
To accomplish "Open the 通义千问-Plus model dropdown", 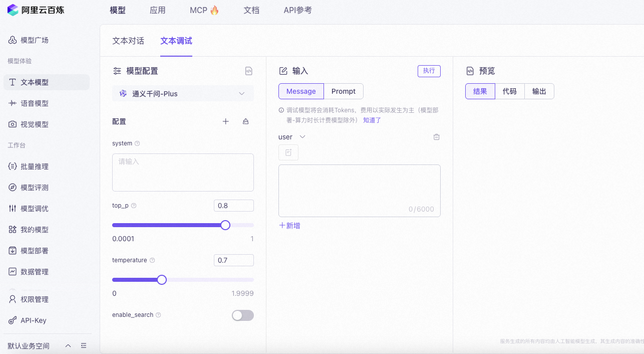I will pyautogui.click(x=183, y=94).
